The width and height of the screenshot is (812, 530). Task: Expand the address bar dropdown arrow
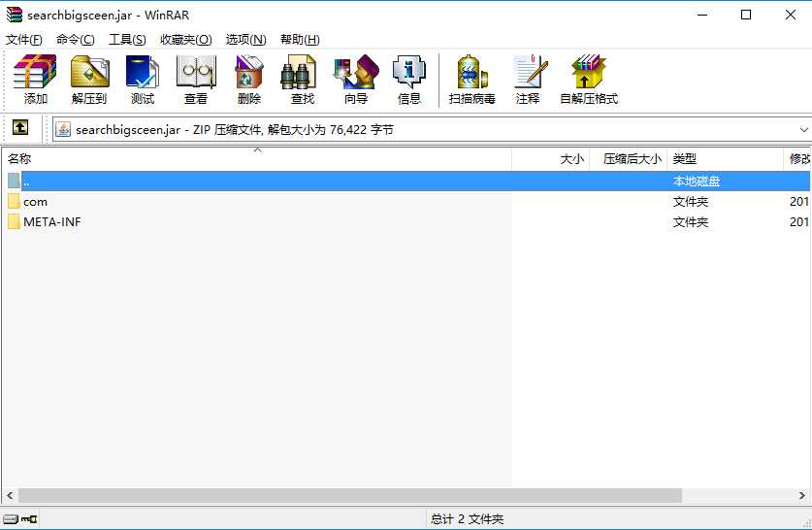[x=803, y=129]
